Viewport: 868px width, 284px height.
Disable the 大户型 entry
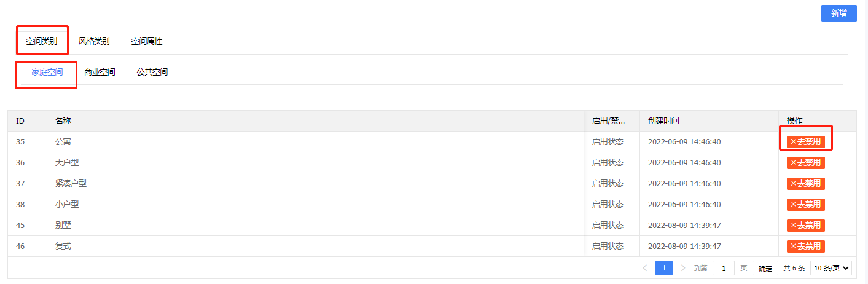point(805,163)
